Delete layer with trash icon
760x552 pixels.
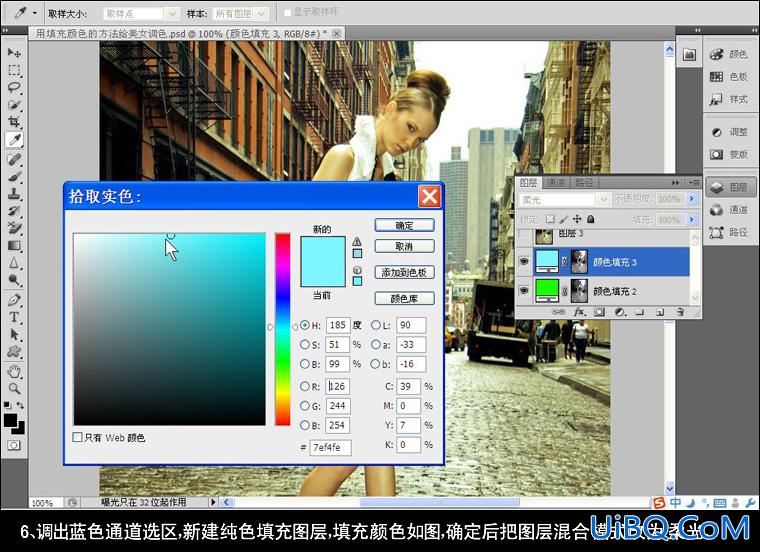680,312
